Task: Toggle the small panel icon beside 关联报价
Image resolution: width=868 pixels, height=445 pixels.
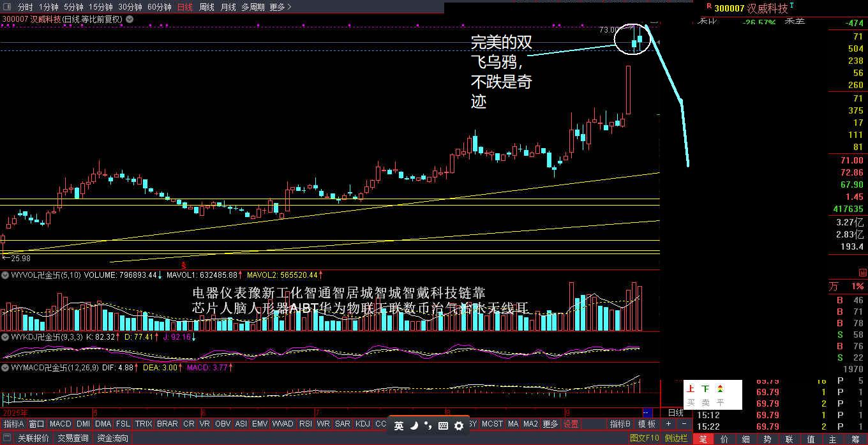Action: click(6, 438)
